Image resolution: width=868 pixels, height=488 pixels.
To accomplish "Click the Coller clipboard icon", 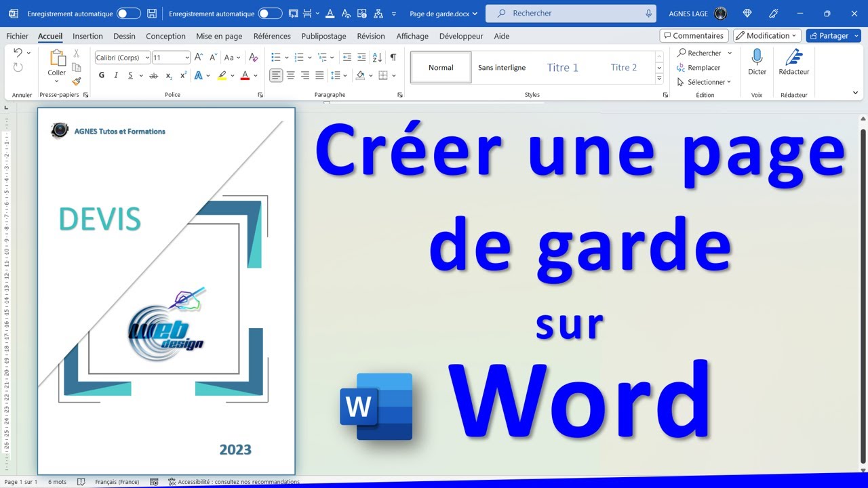I will point(57,58).
